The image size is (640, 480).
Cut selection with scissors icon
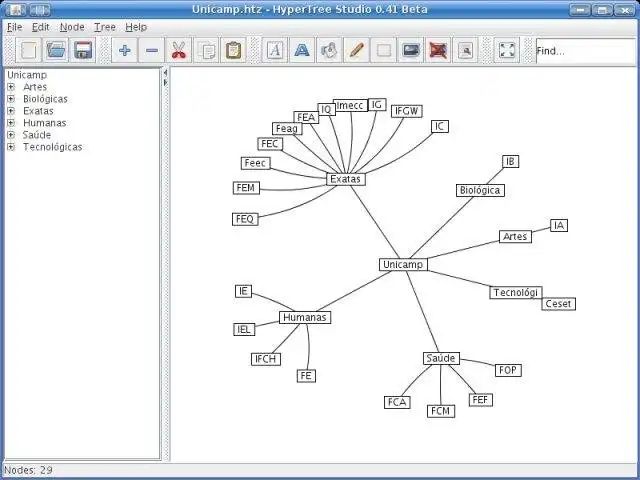coord(179,51)
